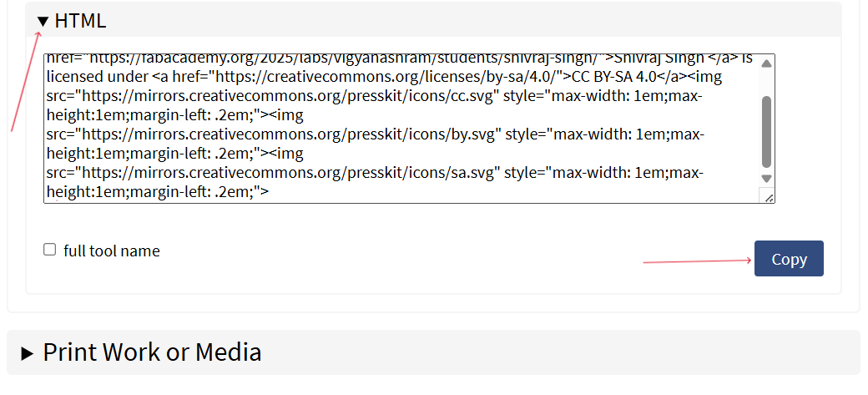Place cursor after the final ">" in code
The width and height of the screenshot is (868, 395).
coord(269,192)
